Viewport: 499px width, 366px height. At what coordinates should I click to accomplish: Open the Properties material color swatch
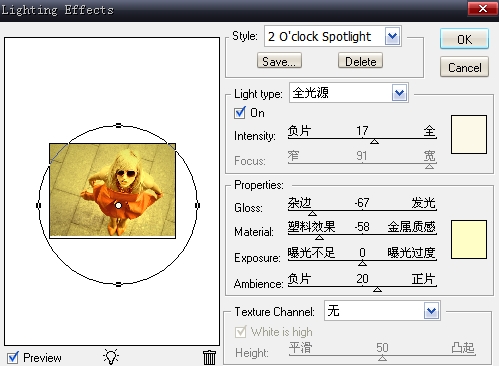tap(469, 239)
